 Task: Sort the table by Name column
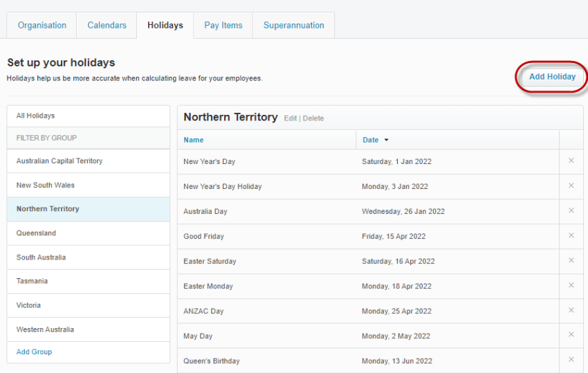194,140
